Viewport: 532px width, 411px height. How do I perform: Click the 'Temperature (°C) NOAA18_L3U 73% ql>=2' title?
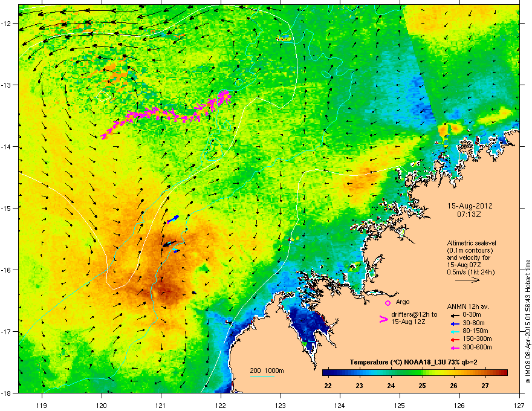[414, 363]
